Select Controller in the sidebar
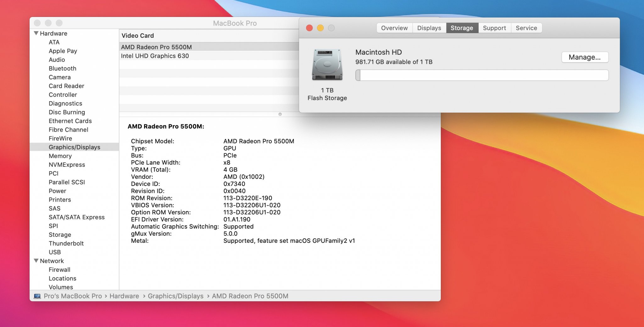This screenshot has width=644, height=327. 63,95
